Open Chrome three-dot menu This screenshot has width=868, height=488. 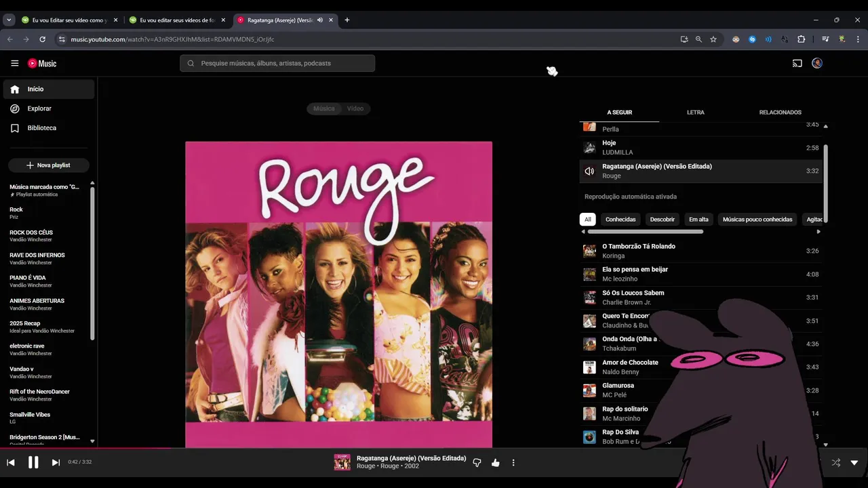[x=858, y=39]
